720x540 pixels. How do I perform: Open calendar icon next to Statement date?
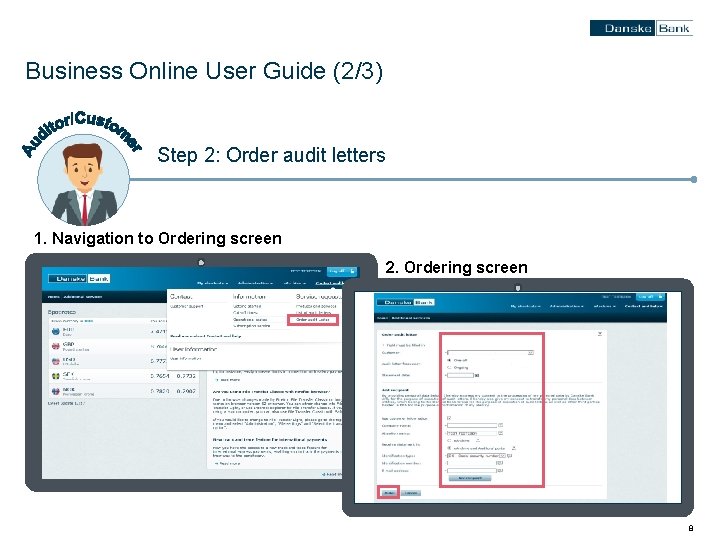coord(477,375)
